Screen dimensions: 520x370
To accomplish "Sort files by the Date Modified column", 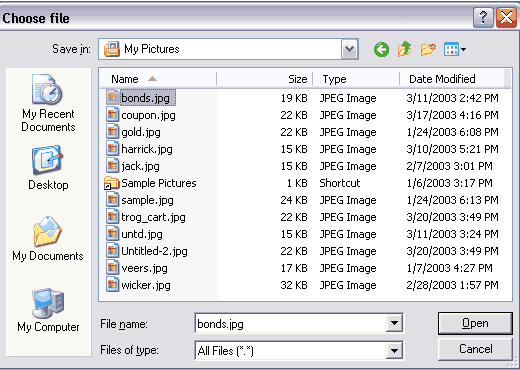I will (x=452, y=79).
